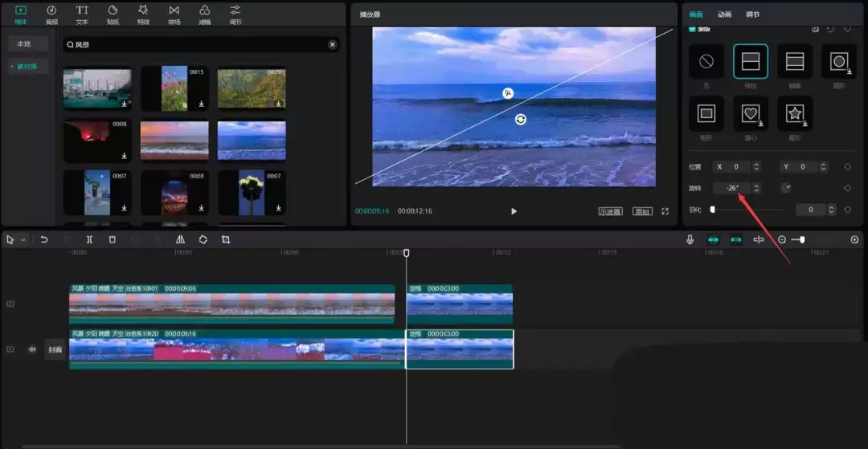Switch to the 动画 animation tab
This screenshot has width=868, height=449.
coord(724,14)
